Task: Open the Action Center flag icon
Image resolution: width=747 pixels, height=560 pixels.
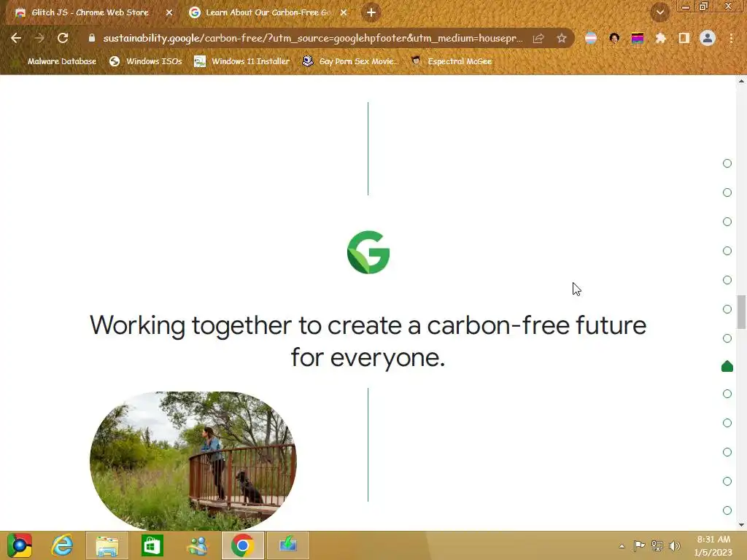Action: [639, 545]
